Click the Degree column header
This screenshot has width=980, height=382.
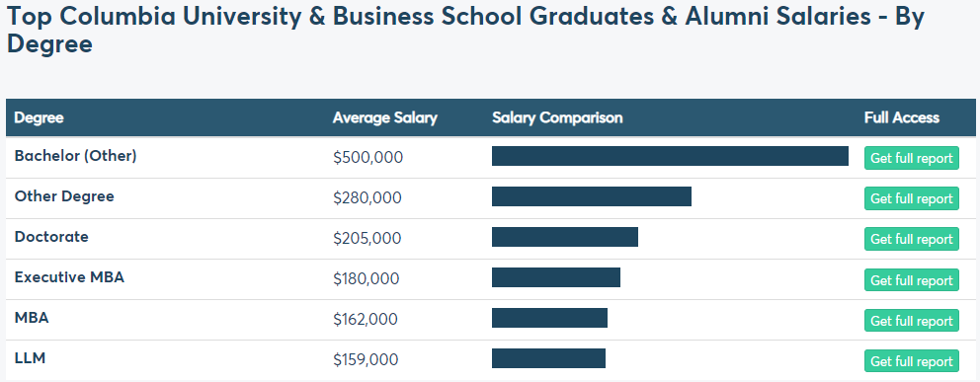(39, 118)
